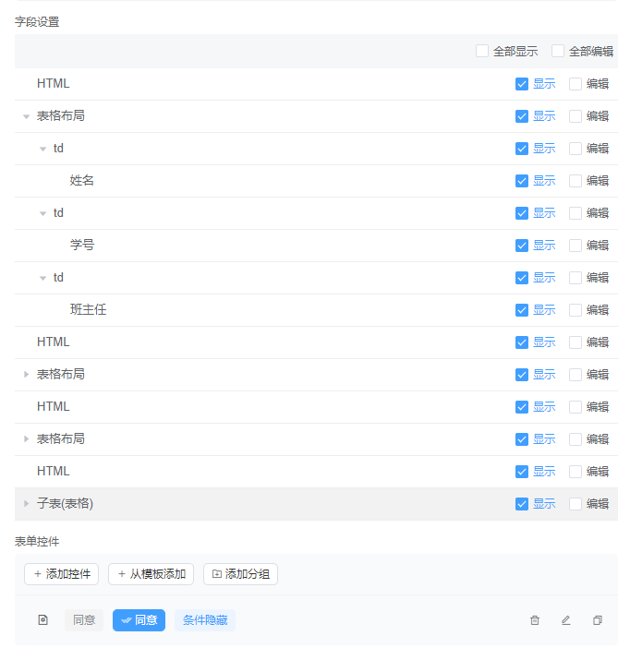Enable 编辑 on HTML row directly above 子表(表格)
The image size is (630, 672).
[575, 472]
